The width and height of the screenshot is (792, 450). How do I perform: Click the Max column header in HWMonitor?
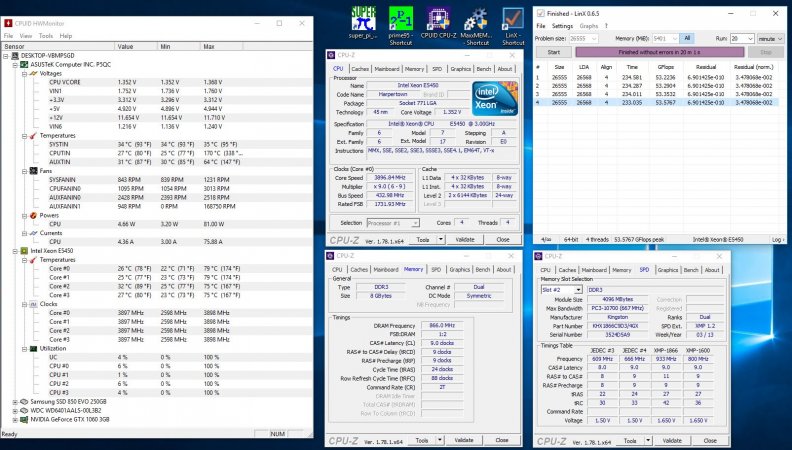(x=222, y=46)
